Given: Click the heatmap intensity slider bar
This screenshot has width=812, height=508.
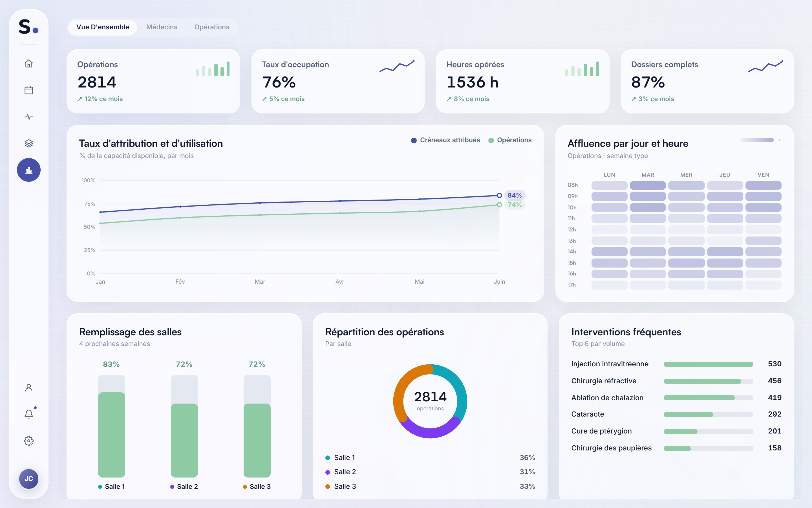Looking at the screenshot, I should tap(757, 140).
